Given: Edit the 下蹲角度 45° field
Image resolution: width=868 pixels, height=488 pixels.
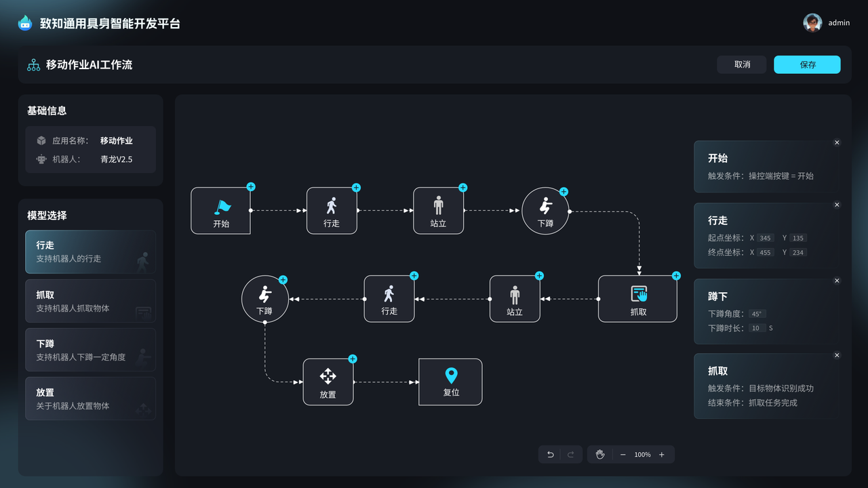Looking at the screenshot, I should [757, 314].
